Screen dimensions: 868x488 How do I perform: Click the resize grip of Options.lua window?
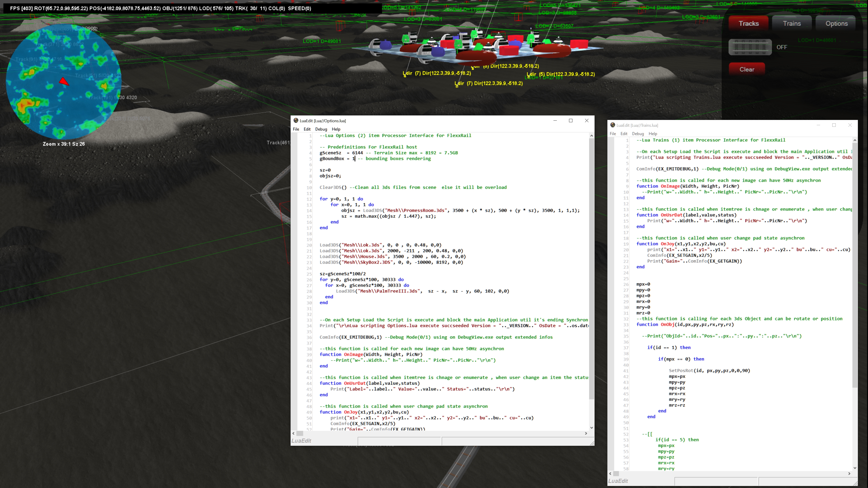(592, 443)
